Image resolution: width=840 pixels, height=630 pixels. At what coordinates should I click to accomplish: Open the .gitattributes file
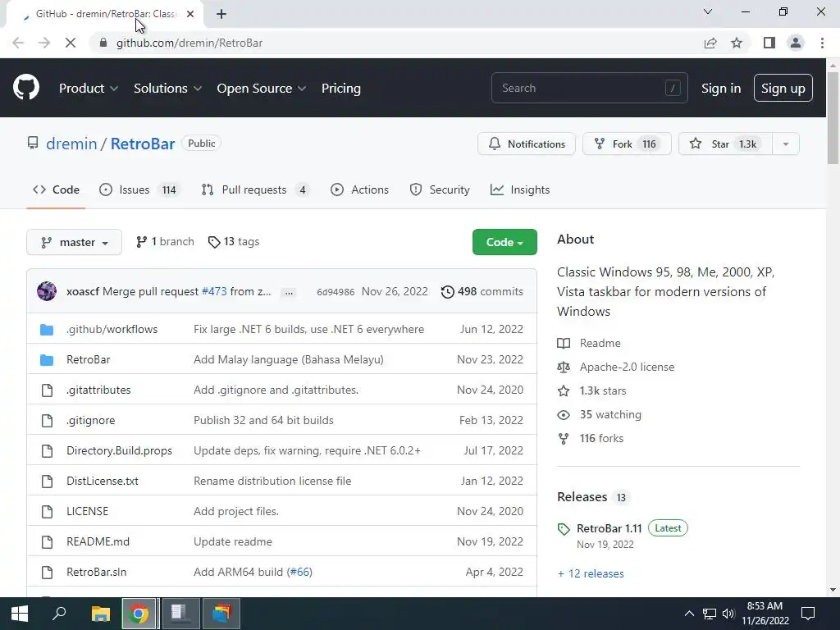pos(98,390)
